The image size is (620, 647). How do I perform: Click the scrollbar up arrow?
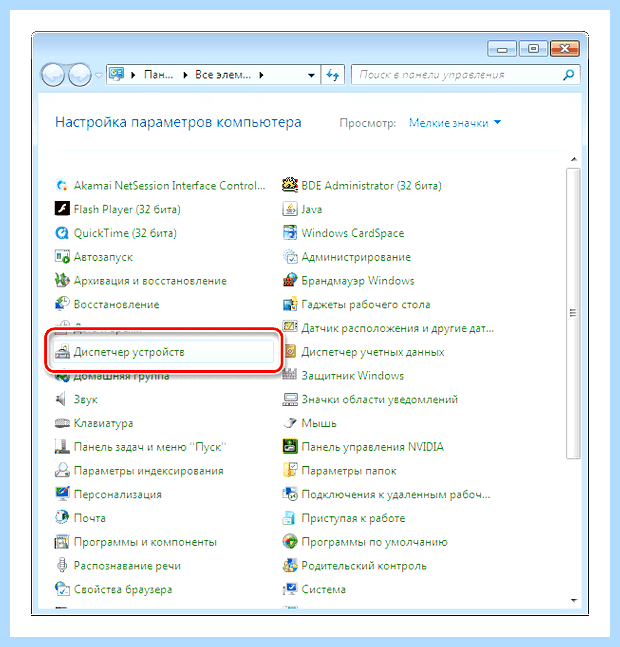[x=573, y=159]
